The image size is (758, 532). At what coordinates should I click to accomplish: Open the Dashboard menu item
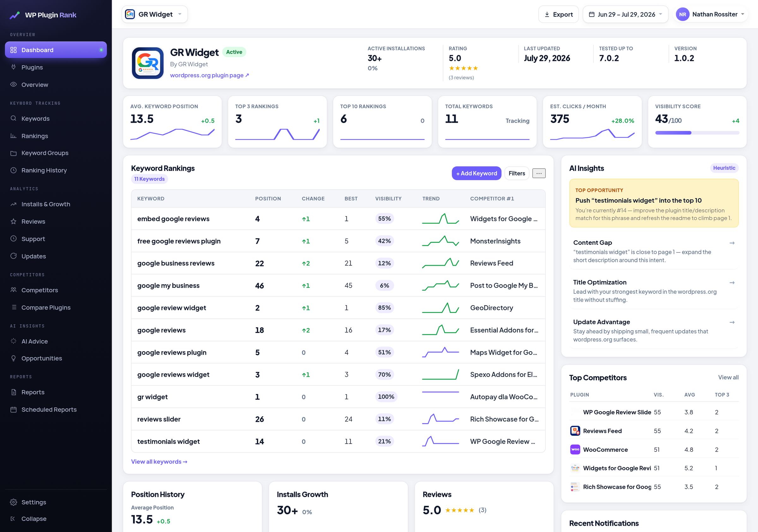coord(56,50)
